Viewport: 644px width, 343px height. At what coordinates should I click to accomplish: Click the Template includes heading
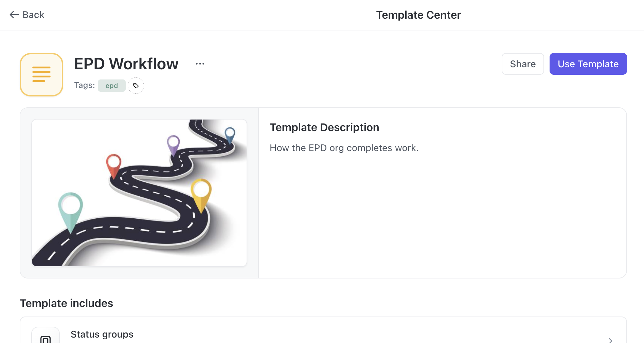click(x=67, y=303)
